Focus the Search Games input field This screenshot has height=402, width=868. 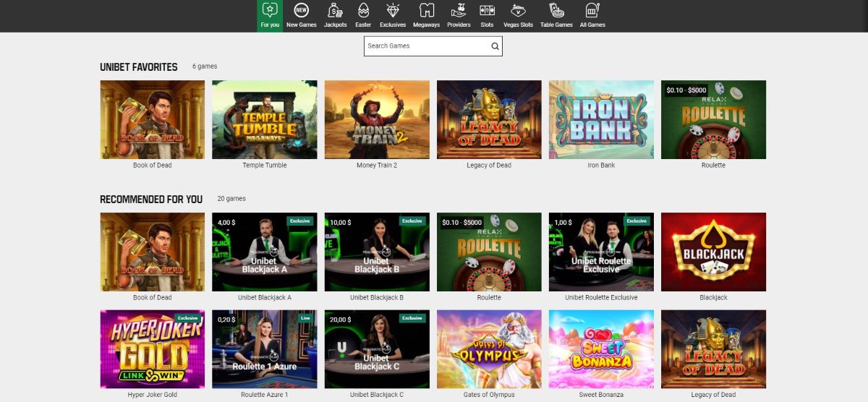tap(433, 46)
